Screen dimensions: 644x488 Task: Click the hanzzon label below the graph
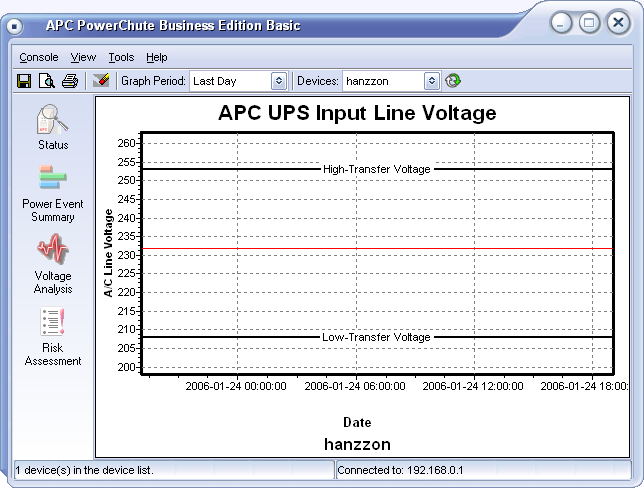tap(357, 444)
